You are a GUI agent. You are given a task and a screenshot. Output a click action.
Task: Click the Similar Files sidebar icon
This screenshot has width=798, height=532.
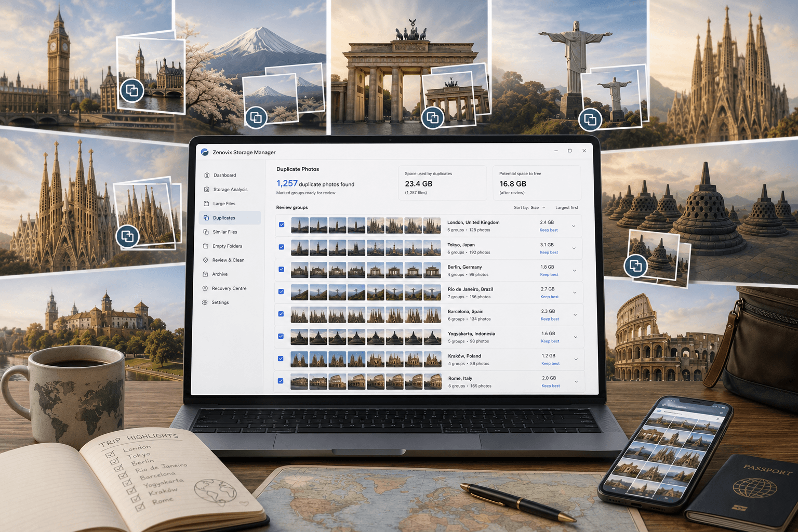(x=206, y=232)
